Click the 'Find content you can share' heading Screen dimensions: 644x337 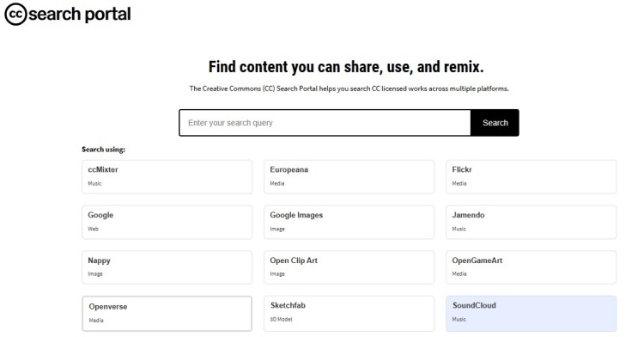[x=346, y=67]
